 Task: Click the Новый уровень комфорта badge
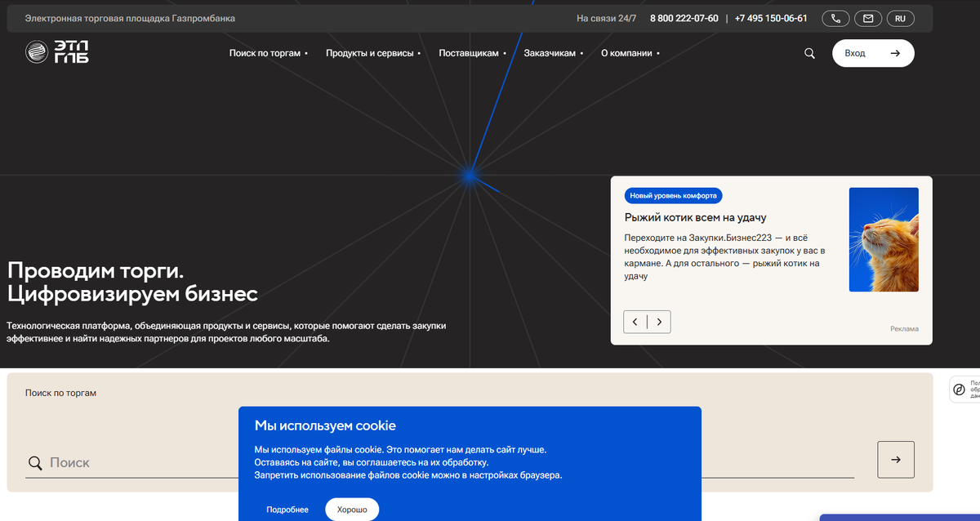tap(674, 196)
